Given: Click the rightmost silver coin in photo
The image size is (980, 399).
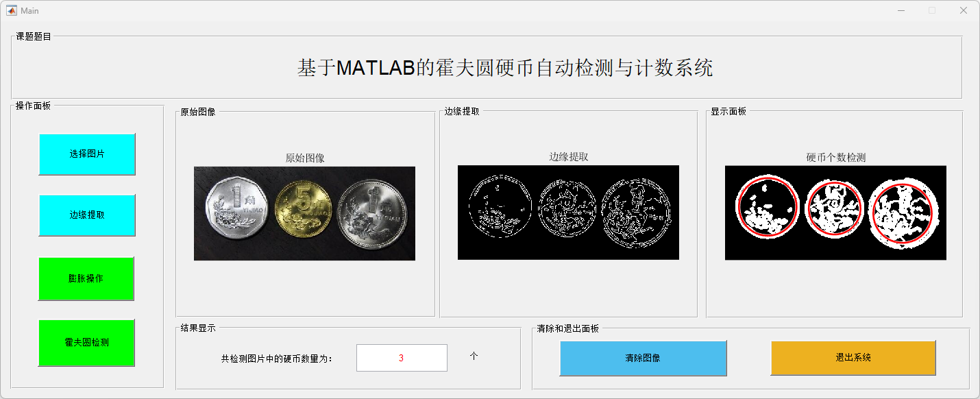Looking at the screenshot, I should (x=372, y=213).
